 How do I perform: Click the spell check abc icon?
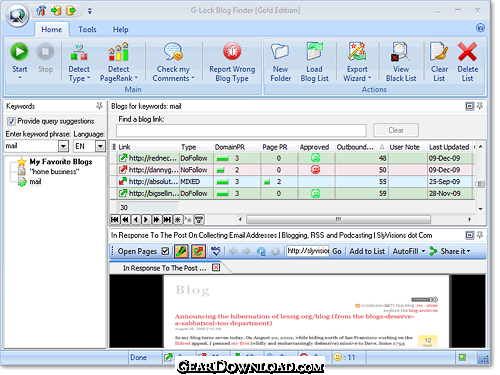[x=216, y=251]
